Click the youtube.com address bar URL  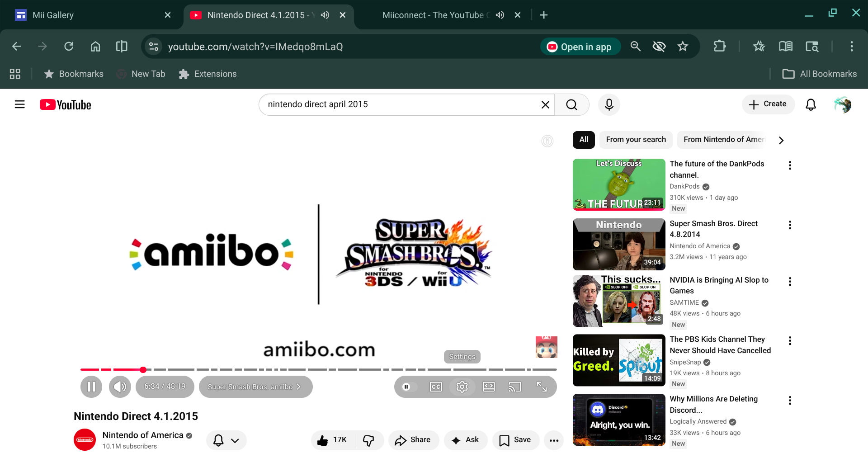pos(255,47)
